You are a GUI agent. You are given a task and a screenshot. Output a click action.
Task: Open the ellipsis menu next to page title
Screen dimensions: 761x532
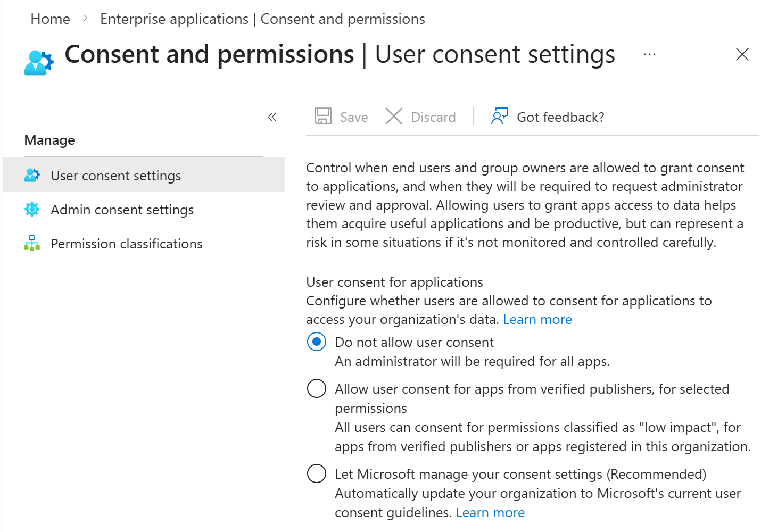[x=650, y=54]
